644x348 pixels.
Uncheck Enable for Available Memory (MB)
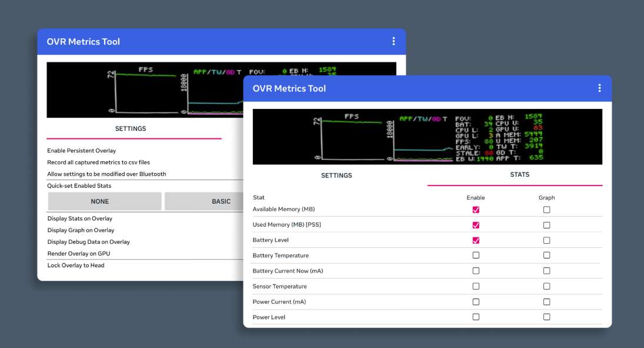pyautogui.click(x=476, y=210)
